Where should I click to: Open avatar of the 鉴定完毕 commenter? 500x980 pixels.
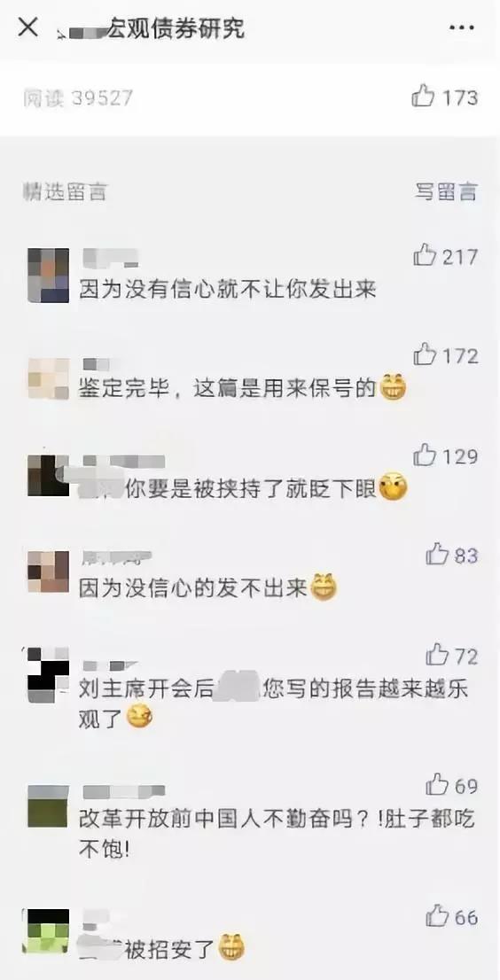pos(48,378)
